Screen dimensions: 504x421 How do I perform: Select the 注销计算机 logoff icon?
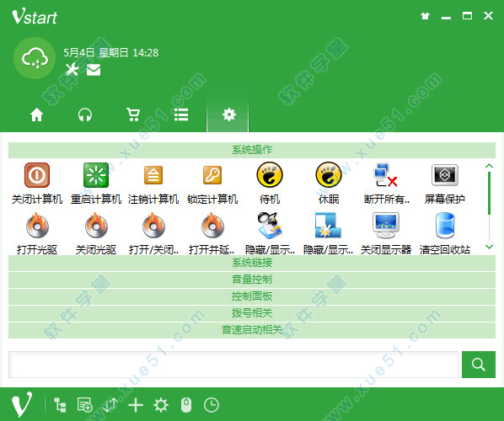[153, 175]
